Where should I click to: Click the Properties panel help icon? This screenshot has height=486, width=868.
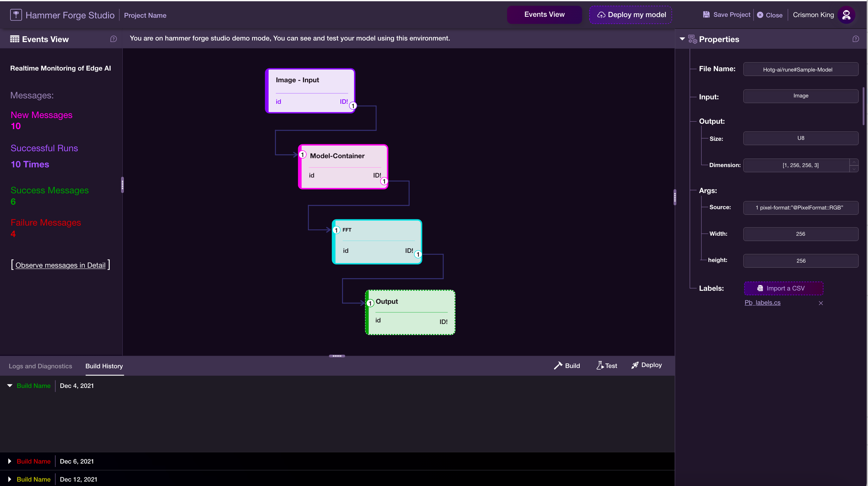click(856, 39)
